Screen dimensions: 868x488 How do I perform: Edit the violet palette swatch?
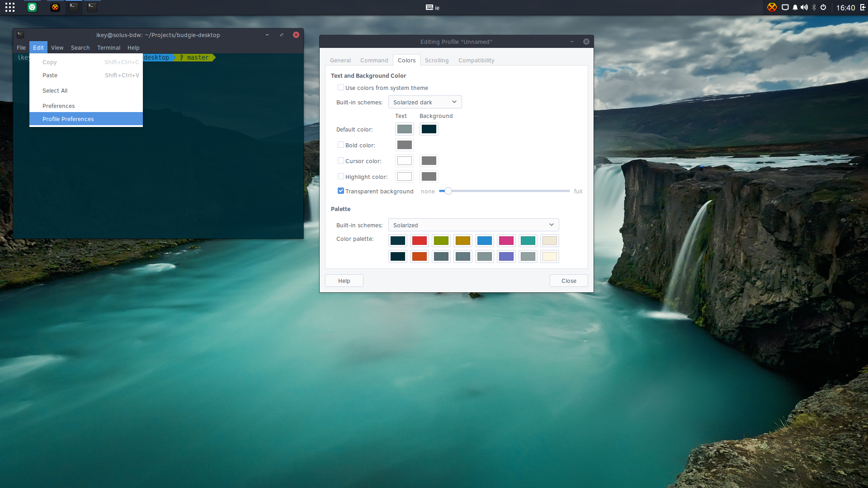coord(506,257)
